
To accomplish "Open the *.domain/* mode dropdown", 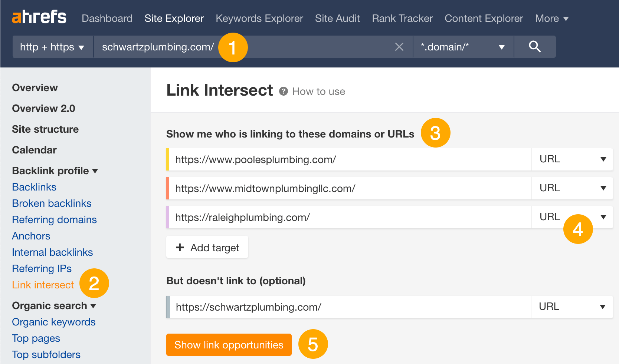I will tap(463, 47).
